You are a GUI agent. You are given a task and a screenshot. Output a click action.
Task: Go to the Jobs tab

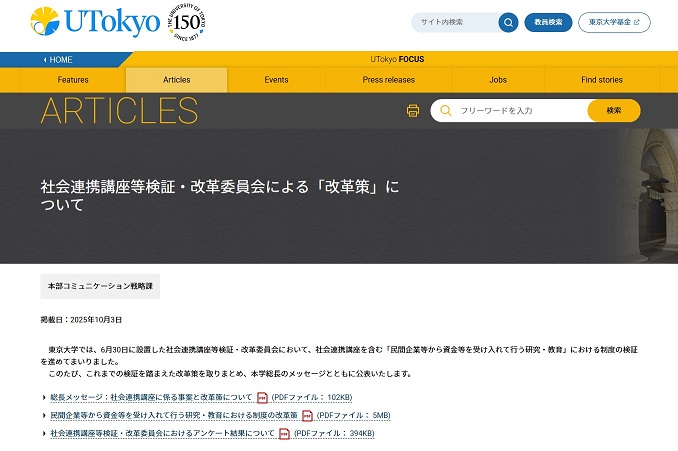(498, 80)
